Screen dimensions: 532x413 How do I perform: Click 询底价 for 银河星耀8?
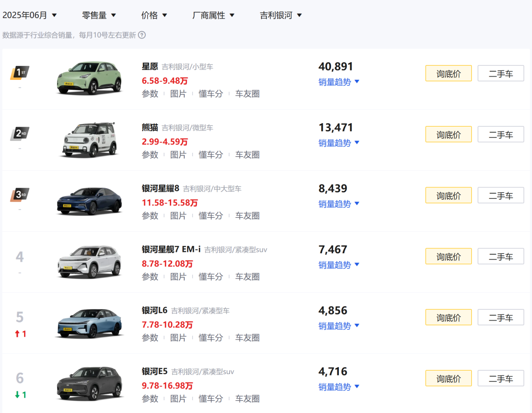(449, 196)
